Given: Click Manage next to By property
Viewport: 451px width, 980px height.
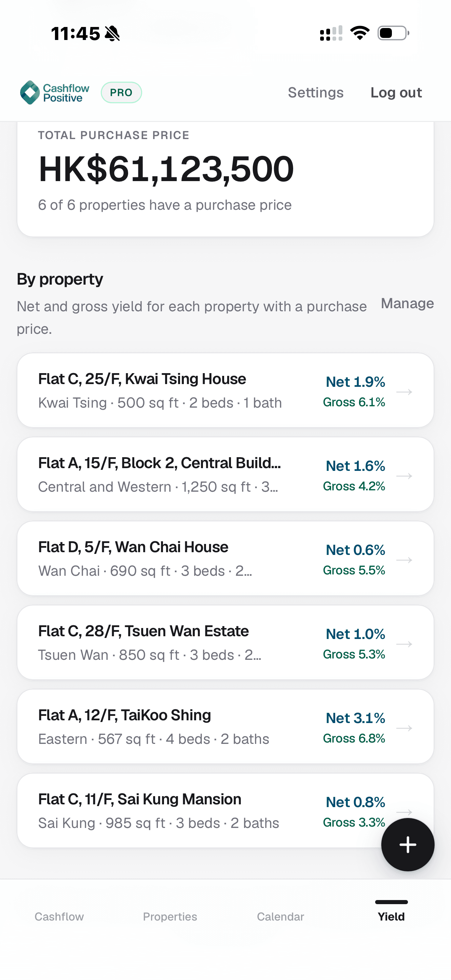Looking at the screenshot, I should (x=407, y=303).
